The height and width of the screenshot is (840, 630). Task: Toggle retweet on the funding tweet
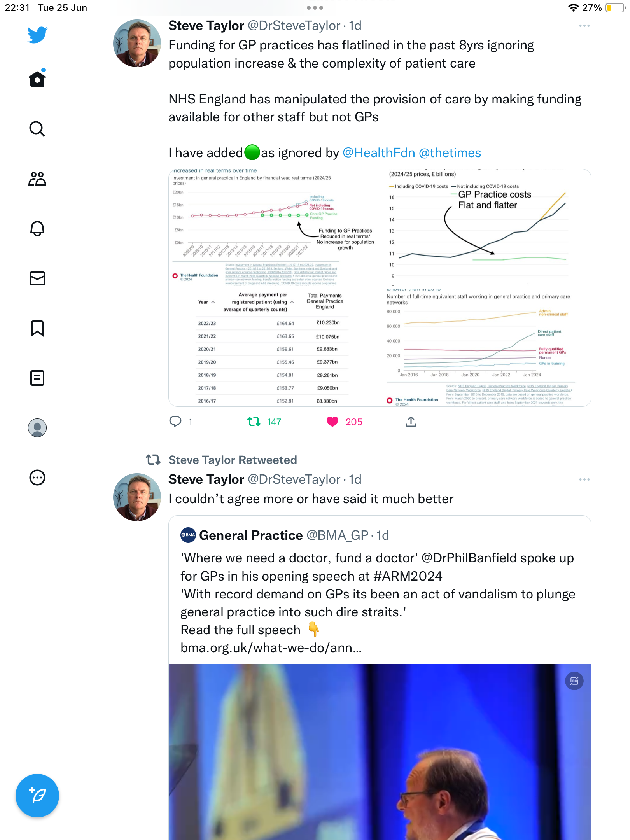tap(254, 422)
